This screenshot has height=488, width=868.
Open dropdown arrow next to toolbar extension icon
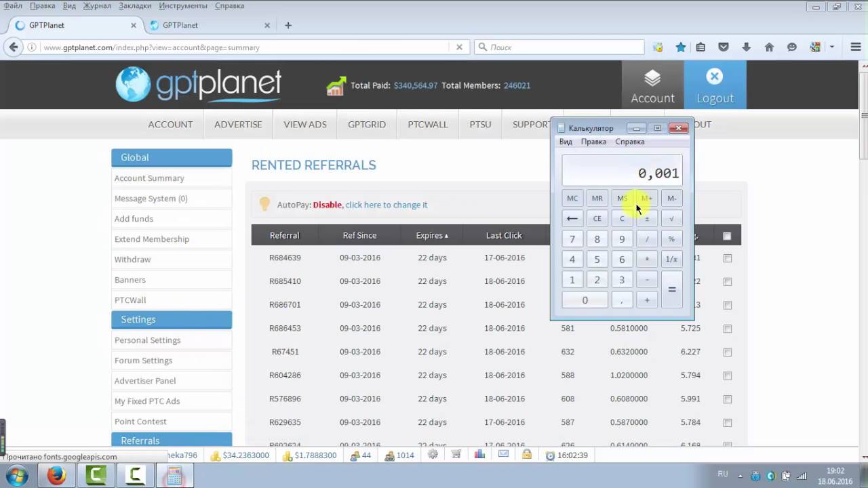(x=831, y=47)
